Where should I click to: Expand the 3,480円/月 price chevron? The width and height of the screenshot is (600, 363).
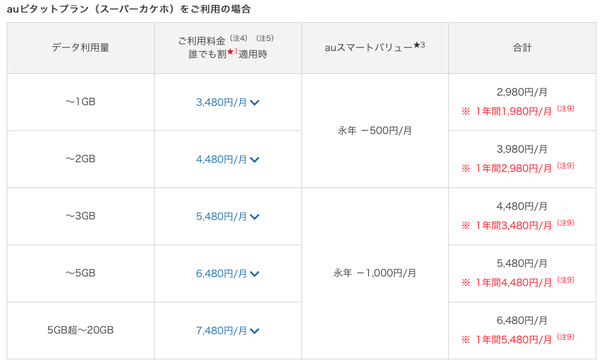(254, 103)
